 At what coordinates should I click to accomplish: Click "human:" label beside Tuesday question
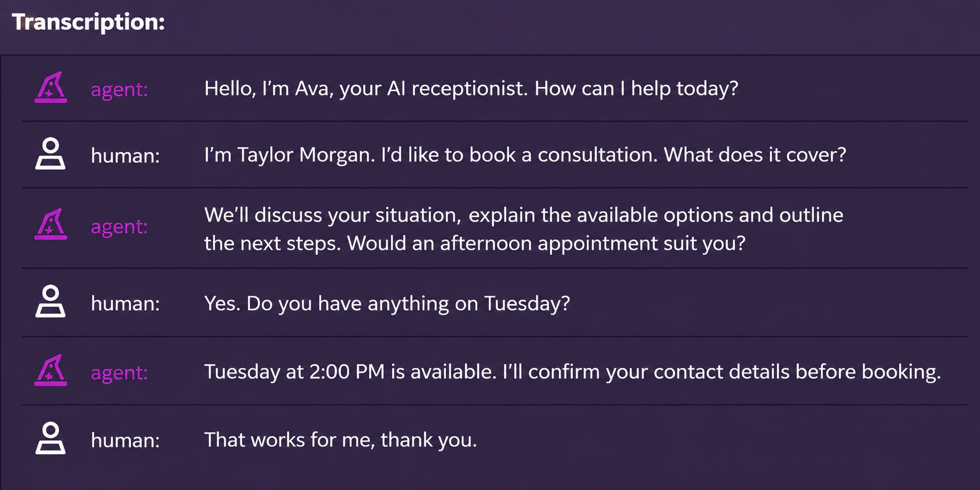[125, 304]
